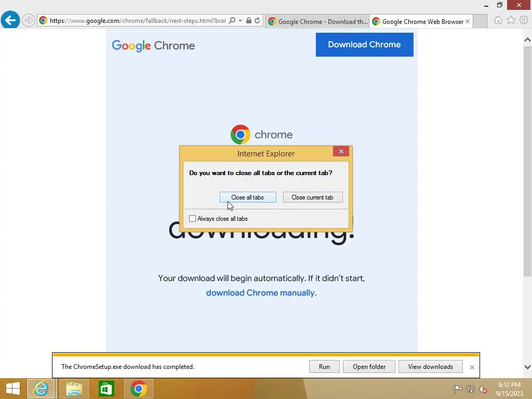Click View downloads button
The height and width of the screenshot is (399, 532).
[430, 366]
